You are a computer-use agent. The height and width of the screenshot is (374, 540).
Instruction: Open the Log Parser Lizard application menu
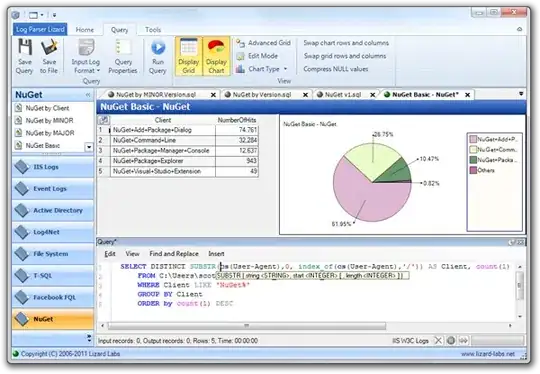click(40, 30)
